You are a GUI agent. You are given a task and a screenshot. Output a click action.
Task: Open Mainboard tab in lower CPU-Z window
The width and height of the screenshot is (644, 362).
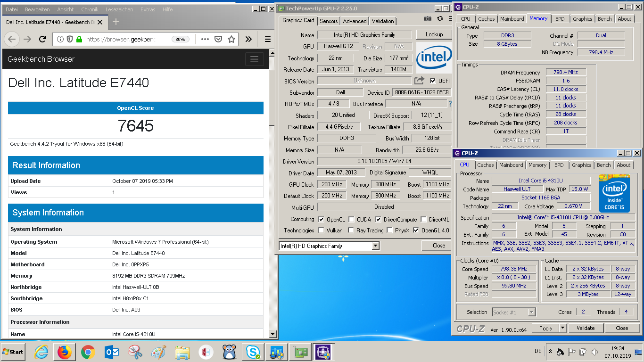click(x=511, y=165)
